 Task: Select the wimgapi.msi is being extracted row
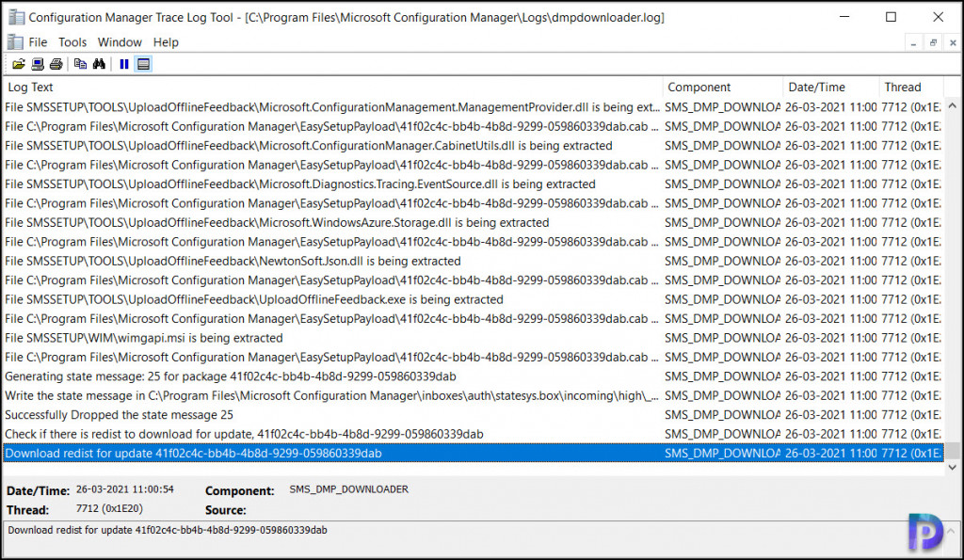pyautogui.click(x=473, y=338)
